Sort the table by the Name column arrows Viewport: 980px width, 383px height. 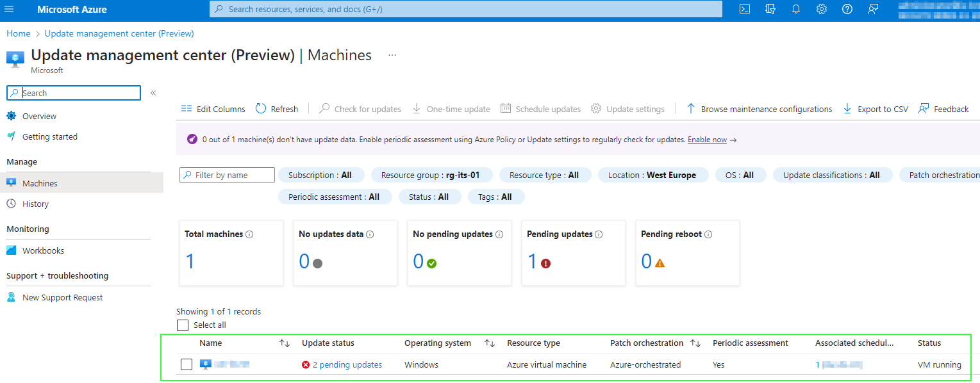[x=285, y=343]
